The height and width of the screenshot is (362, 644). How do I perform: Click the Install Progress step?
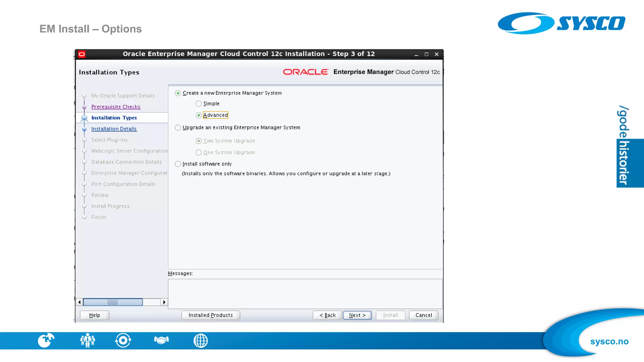pyautogui.click(x=110, y=206)
